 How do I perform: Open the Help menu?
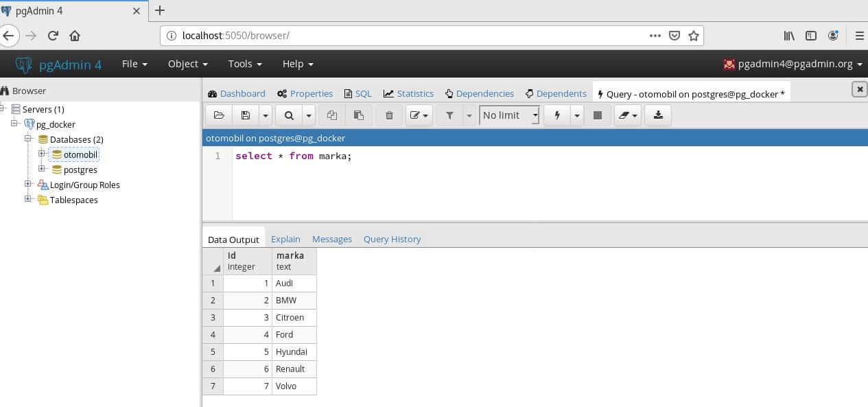[298, 64]
